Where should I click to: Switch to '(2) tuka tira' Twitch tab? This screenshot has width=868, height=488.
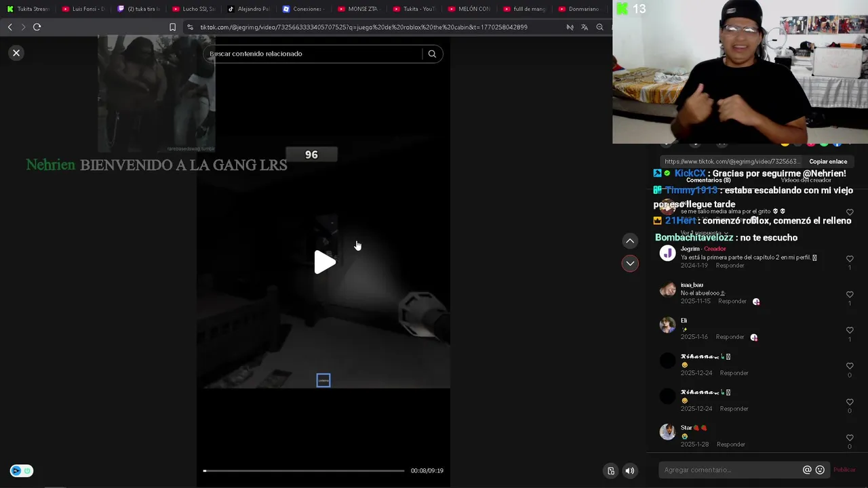(138, 9)
